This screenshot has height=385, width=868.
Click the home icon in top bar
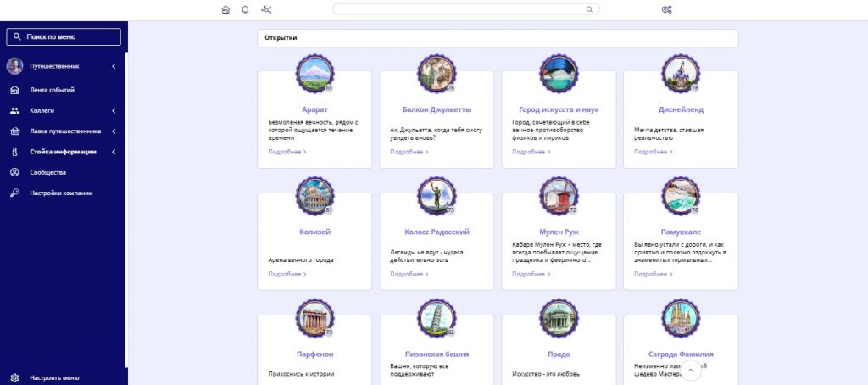225,10
